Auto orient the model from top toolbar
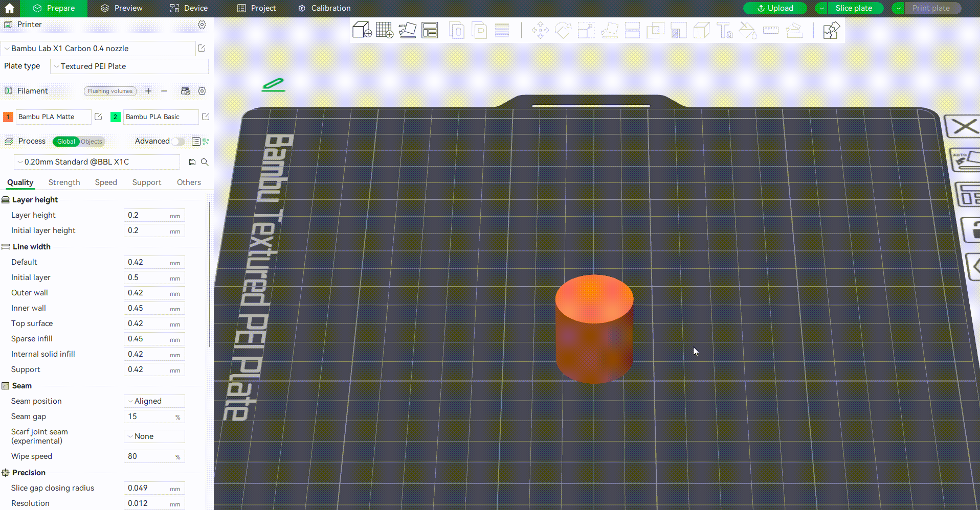 point(408,30)
